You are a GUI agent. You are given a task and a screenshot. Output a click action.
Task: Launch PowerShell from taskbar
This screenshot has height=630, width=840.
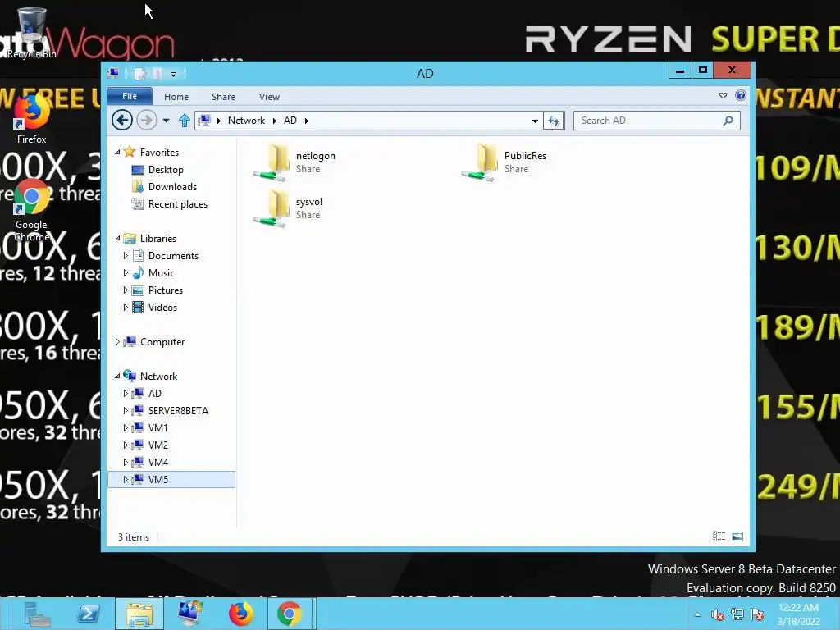pos(89,614)
